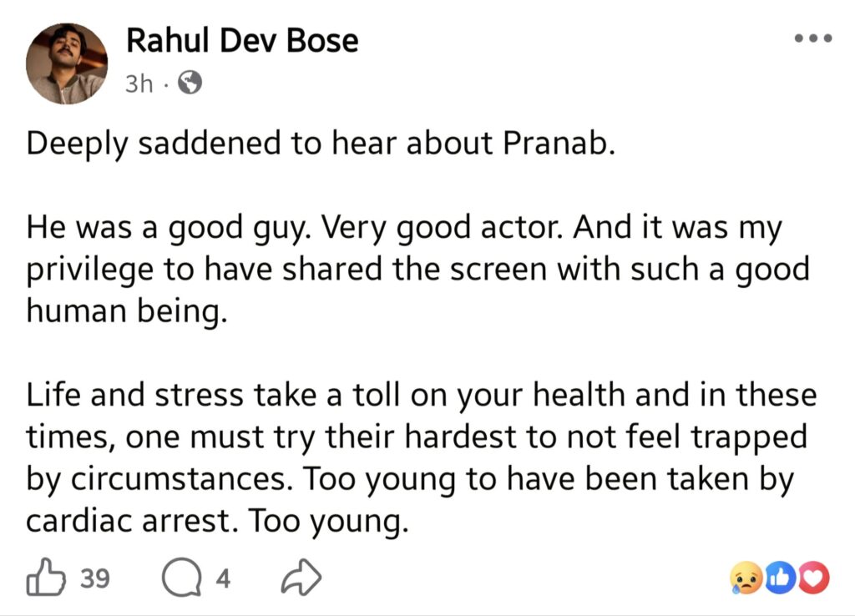Click the word "Pranab" in the post

pyautogui.click(x=559, y=145)
